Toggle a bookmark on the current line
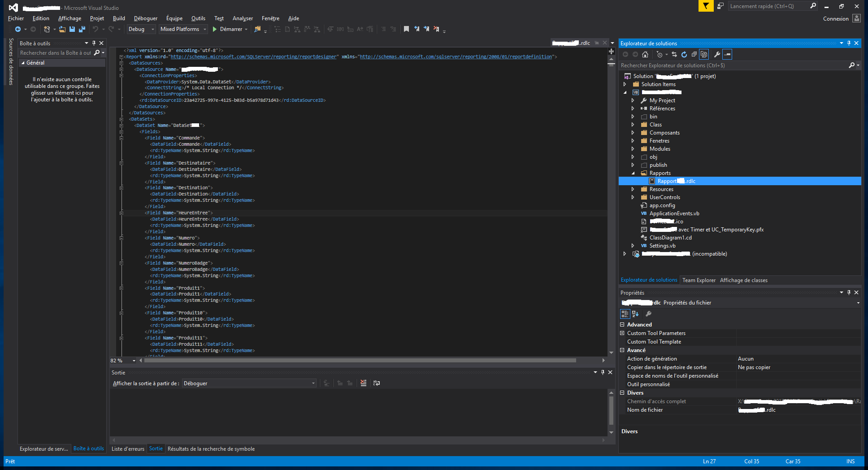The width and height of the screenshot is (868, 470). click(x=406, y=29)
